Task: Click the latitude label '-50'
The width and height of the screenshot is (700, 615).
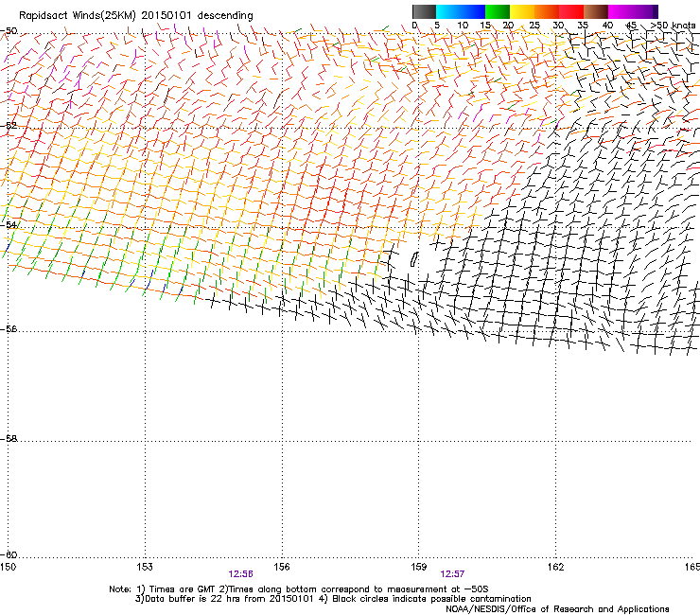Action: click(9, 31)
